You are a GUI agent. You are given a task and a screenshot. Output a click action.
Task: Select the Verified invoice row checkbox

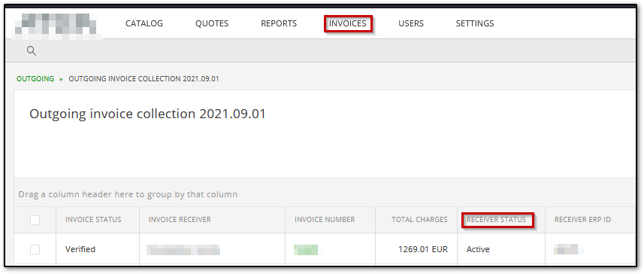pyautogui.click(x=35, y=249)
